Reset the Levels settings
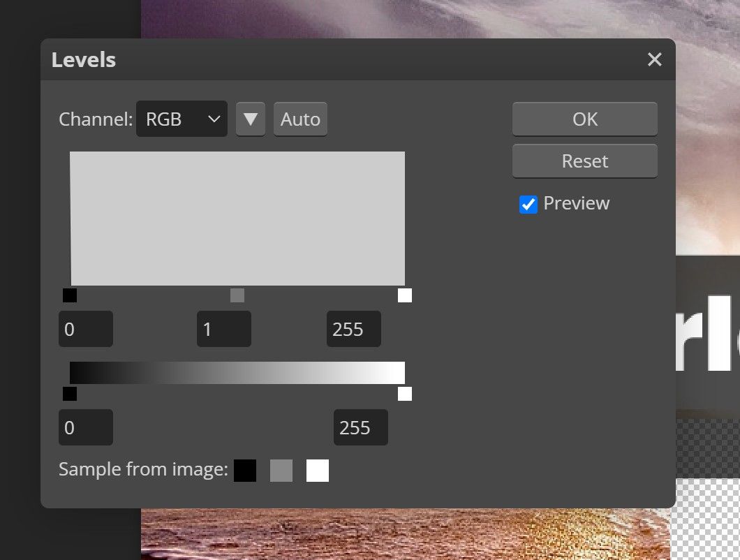 [x=584, y=161]
